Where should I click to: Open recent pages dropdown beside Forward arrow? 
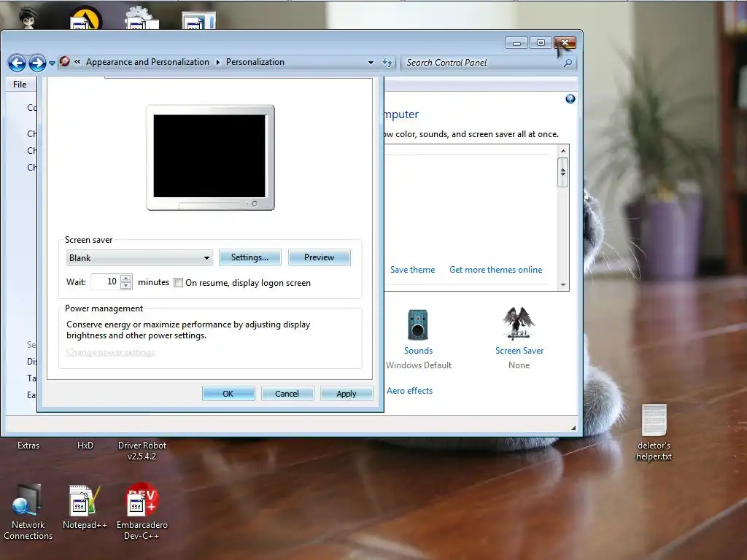click(x=52, y=63)
